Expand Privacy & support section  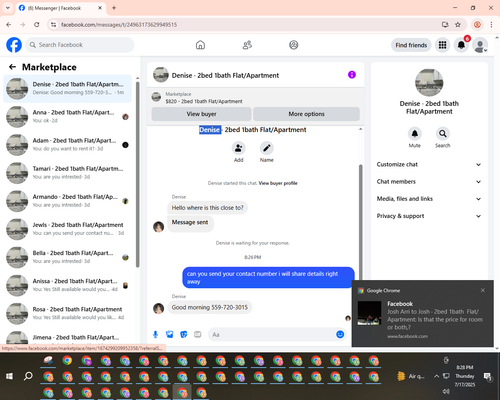pos(429,216)
